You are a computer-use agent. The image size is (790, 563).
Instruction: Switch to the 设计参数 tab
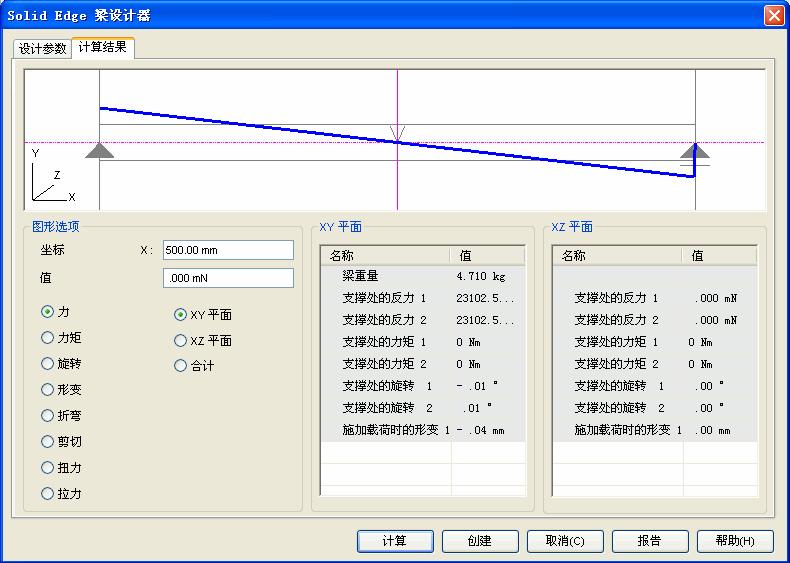click(42, 49)
